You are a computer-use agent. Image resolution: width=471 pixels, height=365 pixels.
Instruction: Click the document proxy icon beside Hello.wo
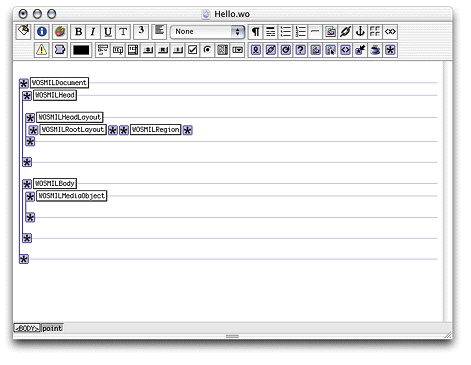click(x=206, y=14)
